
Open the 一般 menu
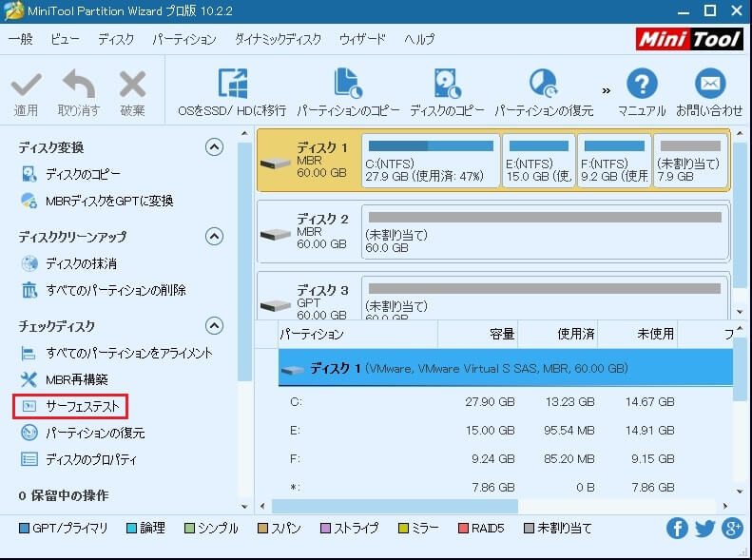pos(21,39)
